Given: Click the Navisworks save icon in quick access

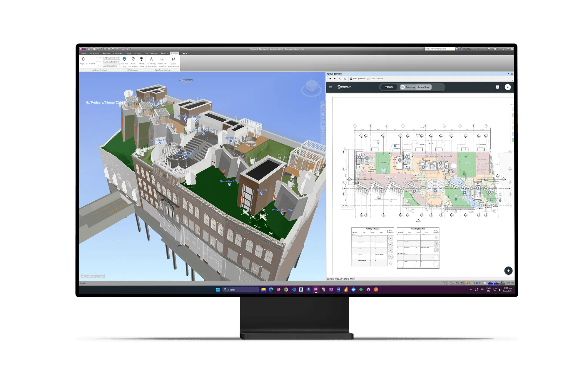Looking at the screenshot, I should pyautogui.click(x=105, y=49).
